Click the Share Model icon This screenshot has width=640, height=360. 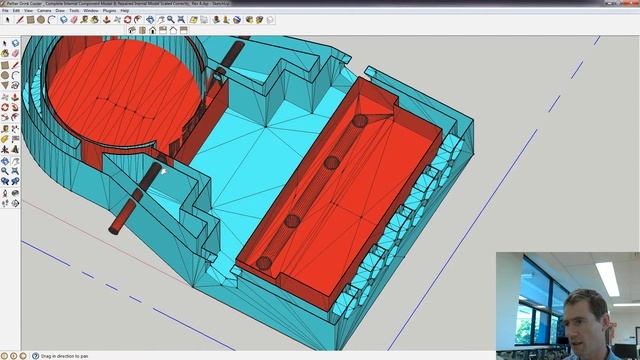click(260, 20)
